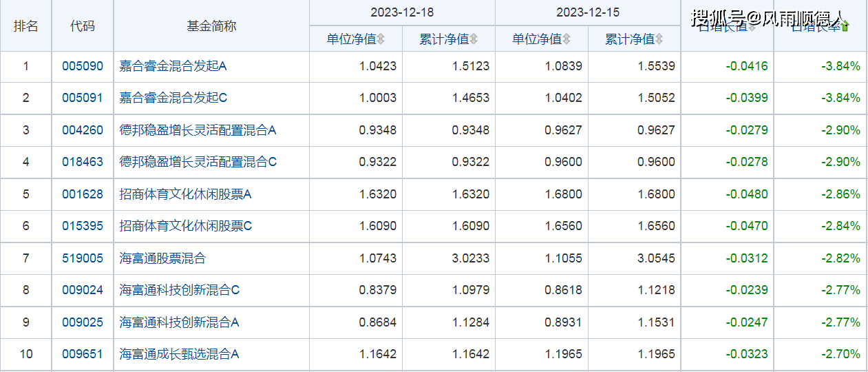Sort by 2023-12-18 单位净值 column header

[x=351, y=39]
